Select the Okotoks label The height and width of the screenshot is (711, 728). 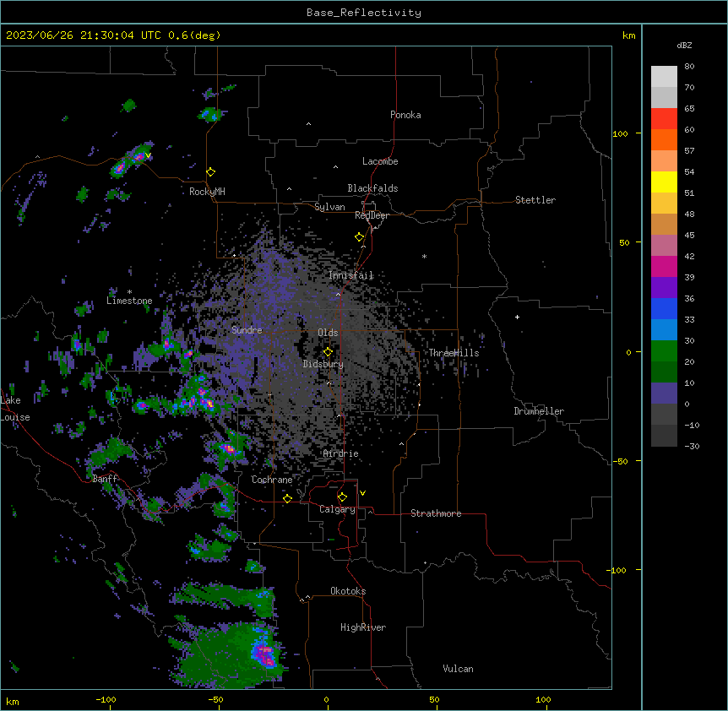point(348,591)
